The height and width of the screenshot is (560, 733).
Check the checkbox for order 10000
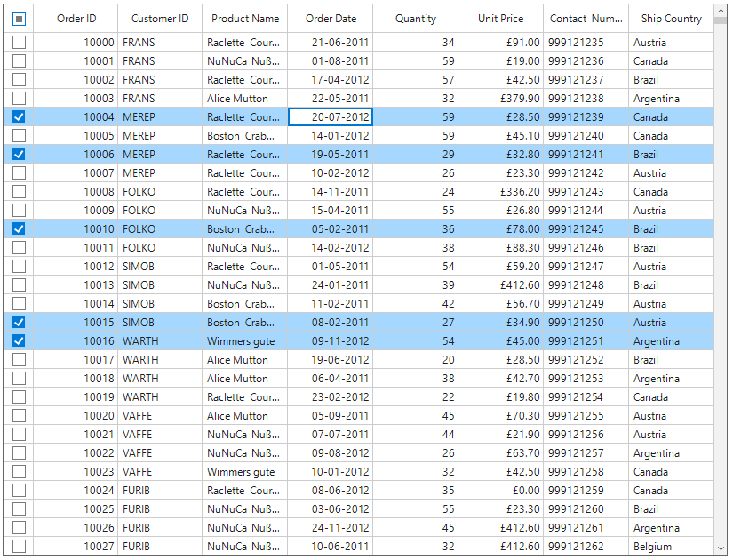tap(19, 43)
